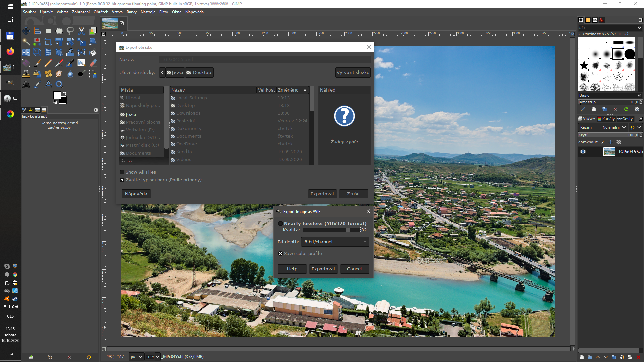Select the Move tool in toolbox
This screenshot has width=644, height=362.
pyautogui.click(x=26, y=31)
